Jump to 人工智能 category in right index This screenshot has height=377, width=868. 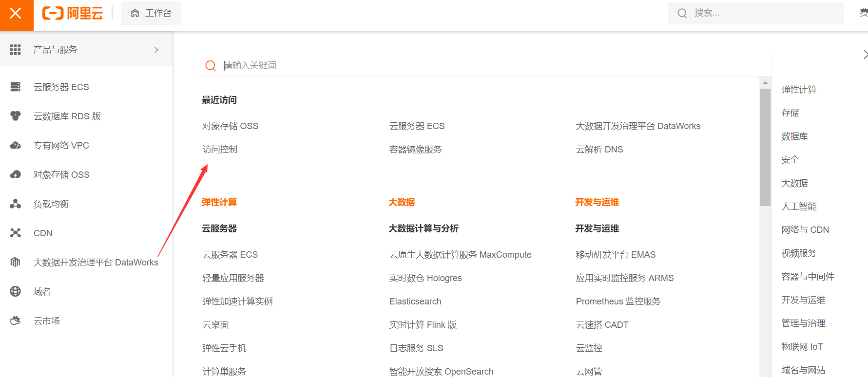[x=799, y=207]
